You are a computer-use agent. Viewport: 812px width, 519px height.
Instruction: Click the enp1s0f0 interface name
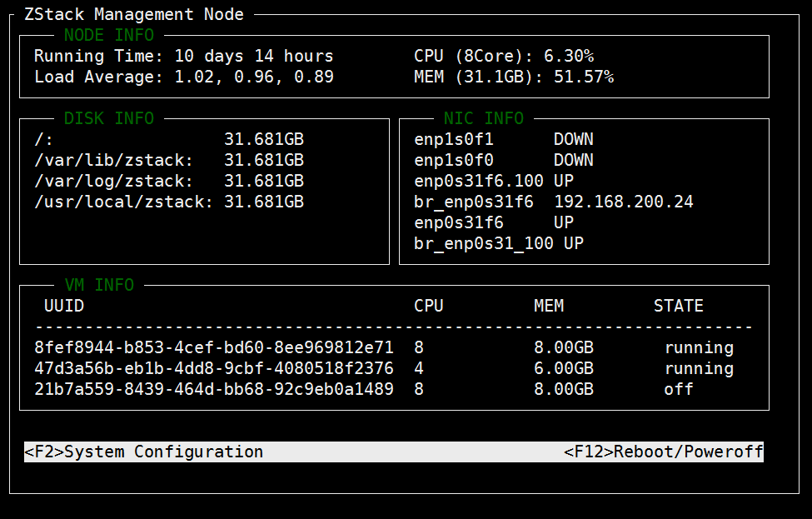pos(454,160)
